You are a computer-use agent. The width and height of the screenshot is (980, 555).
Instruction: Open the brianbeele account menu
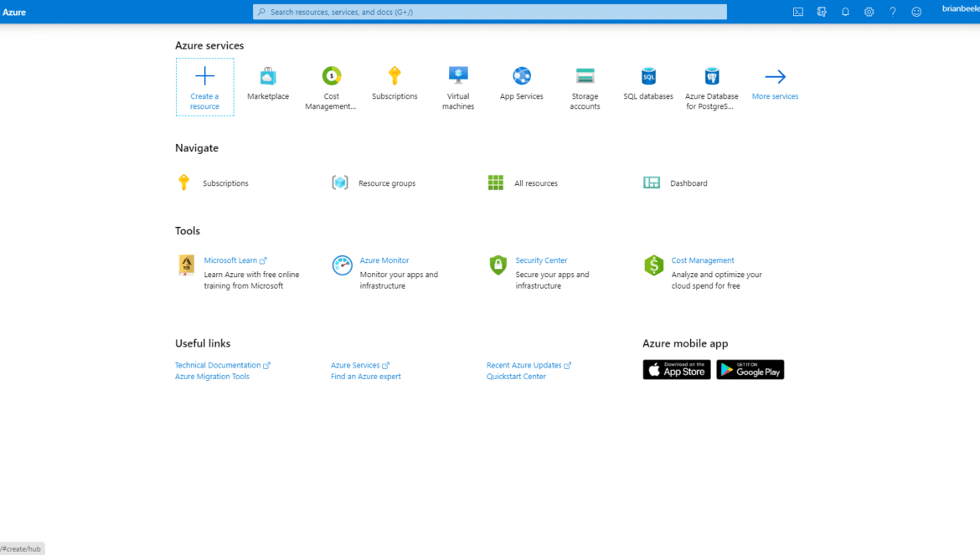[961, 8]
